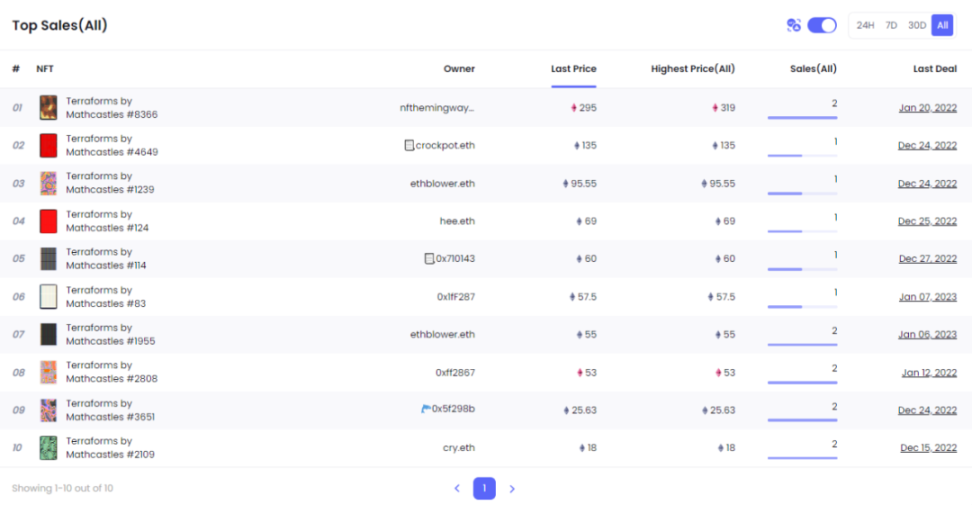Turn off the blue toggle switch
The image size is (972, 505).
coord(822,25)
